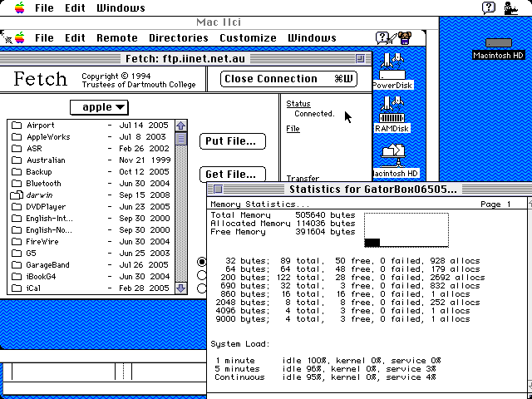Open the Remote menu
532x399 pixels.
(x=117, y=37)
